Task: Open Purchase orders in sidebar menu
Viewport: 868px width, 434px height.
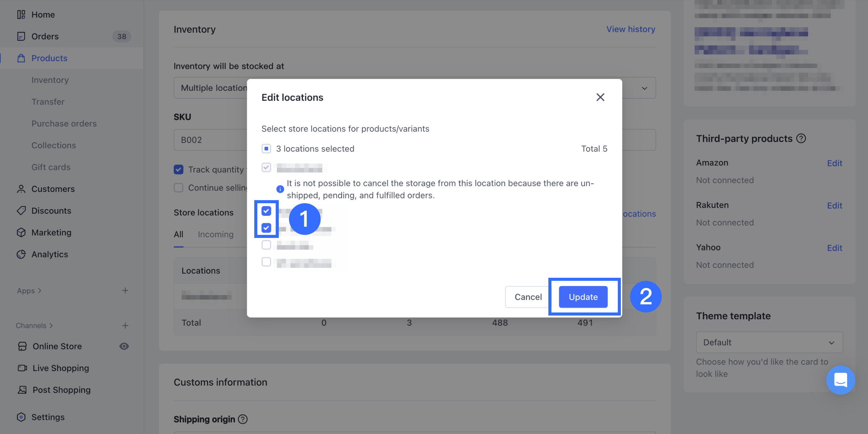Action: [x=64, y=124]
